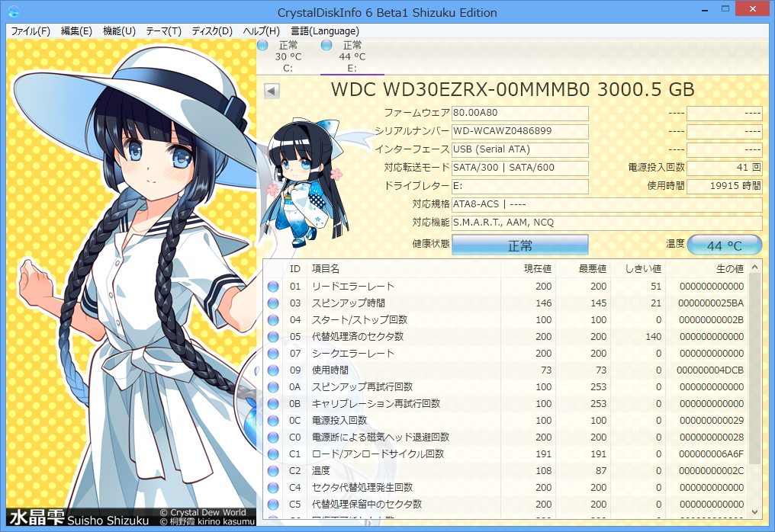Click status orb for C1 ロード/アンロードサイクル回数
The image size is (775, 532).
click(273, 454)
